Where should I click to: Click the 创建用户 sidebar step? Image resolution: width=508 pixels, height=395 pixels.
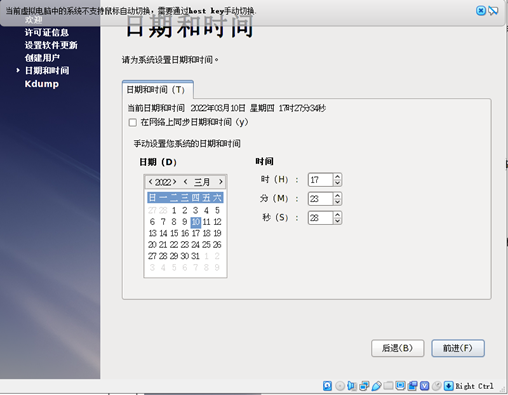pyautogui.click(x=42, y=58)
